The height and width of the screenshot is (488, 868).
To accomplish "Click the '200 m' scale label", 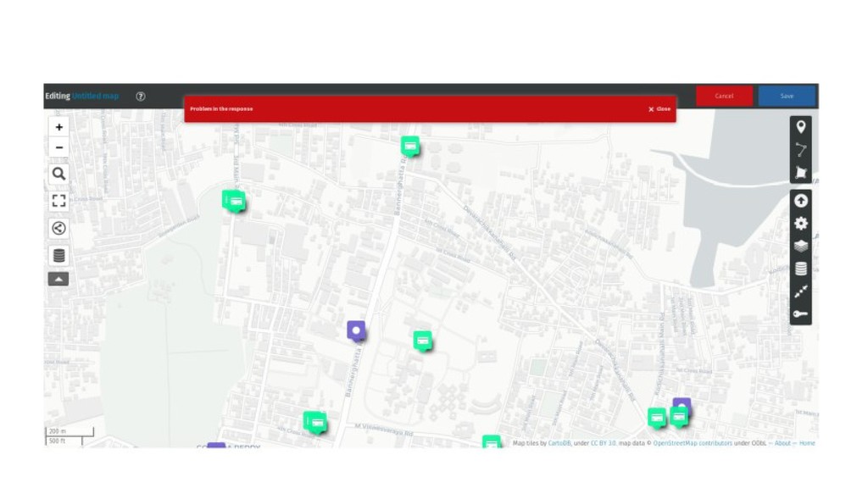I will [57, 431].
